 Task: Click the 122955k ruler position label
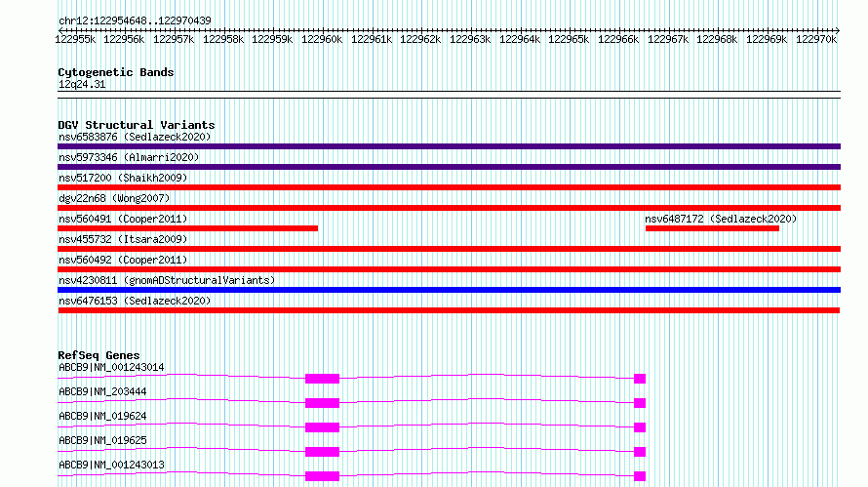click(x=75, y=39)
